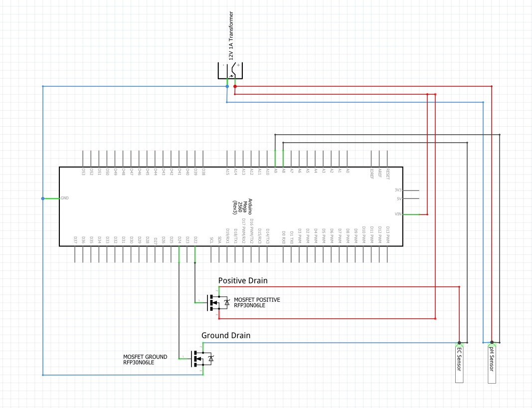Click the D0 RX0 pin label
The image size is (532, 408).
(x=283, y=237)
